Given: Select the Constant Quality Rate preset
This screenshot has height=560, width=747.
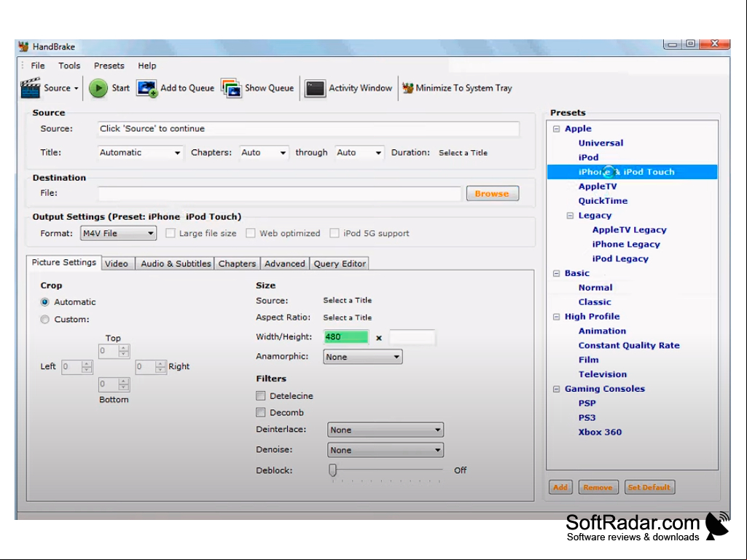Looking at the screenshot, I should pos(629,345).
